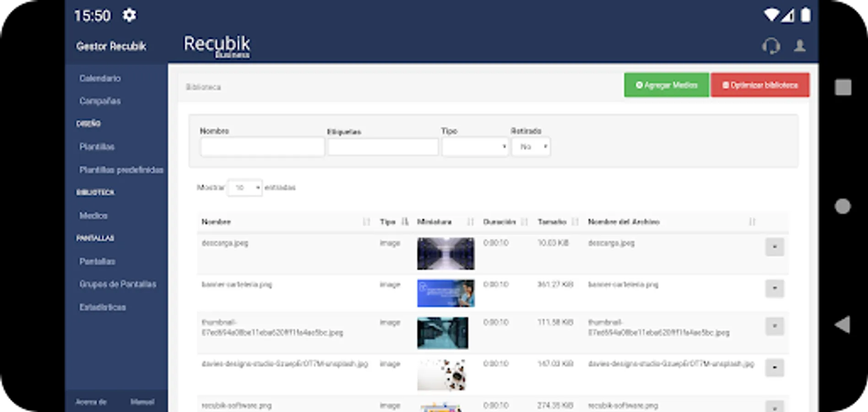Check the battery icon in status bar
Image resolution: width=868 pixels, height=412 pixels.
pyautogui.click(x=805, y=15)
